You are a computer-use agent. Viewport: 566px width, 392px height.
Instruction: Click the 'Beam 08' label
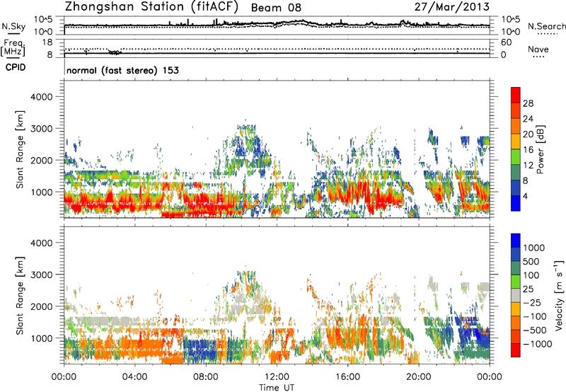click(x=276, y=8)
